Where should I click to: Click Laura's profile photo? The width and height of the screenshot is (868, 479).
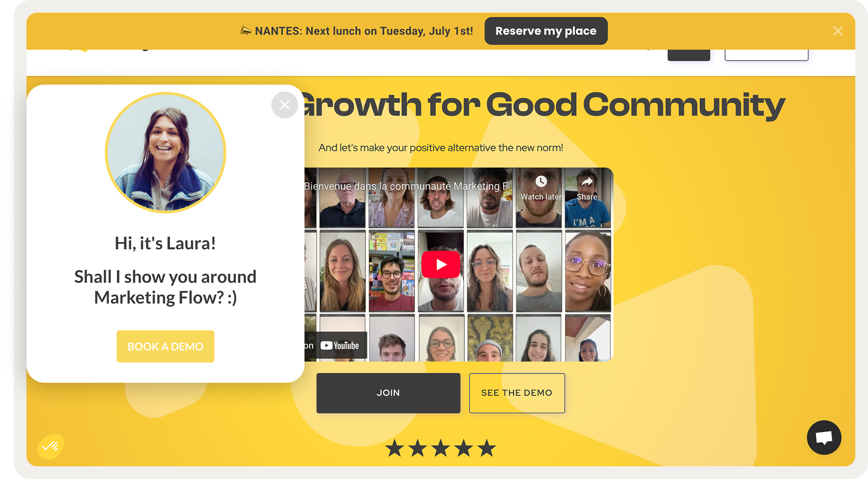(x=165, y=153)
